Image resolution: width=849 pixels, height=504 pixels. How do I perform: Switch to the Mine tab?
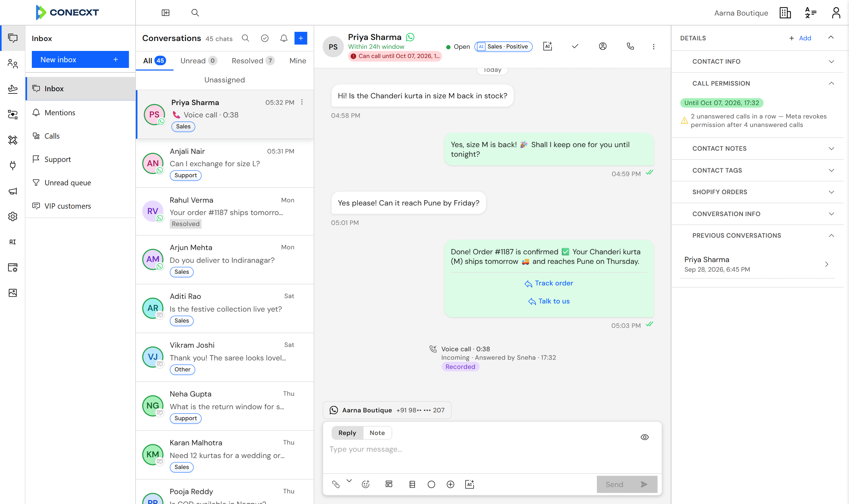point(298,61)
